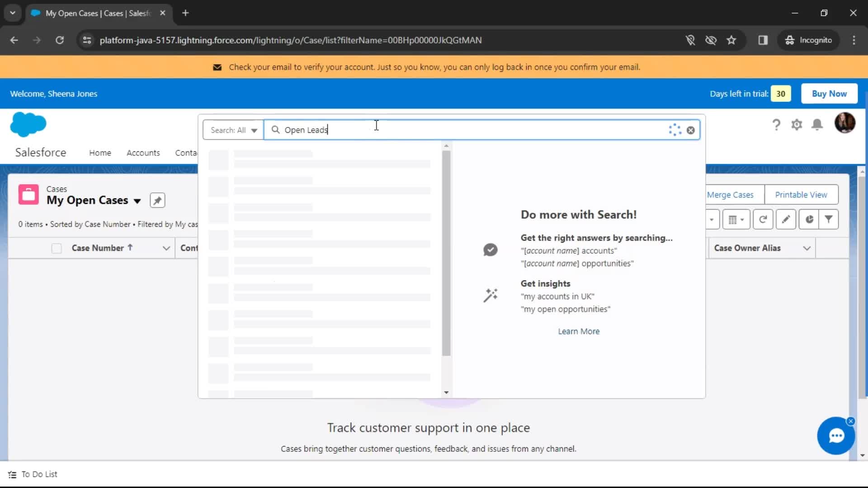The height and width of the screenshot is (488, 868).
Task: Open a new browser tab
Action: (185, 13)
